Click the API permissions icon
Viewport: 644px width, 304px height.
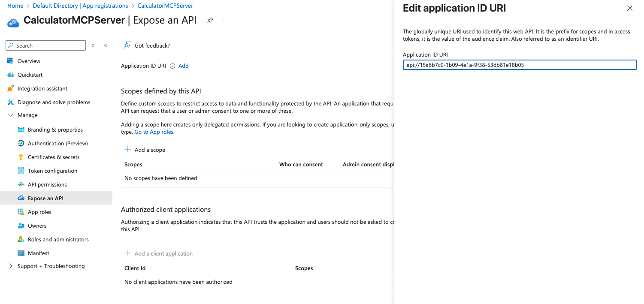pyautogui.click(x=21, y=184)
